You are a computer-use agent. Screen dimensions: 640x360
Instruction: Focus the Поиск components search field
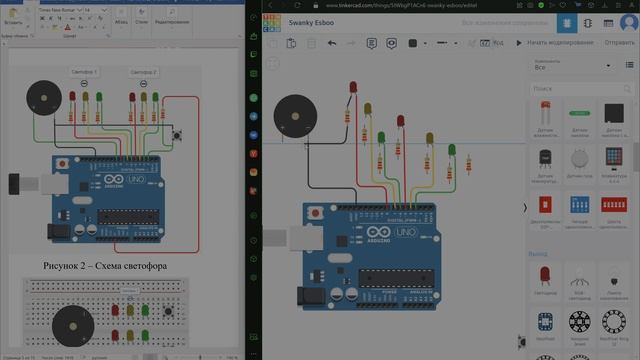click(x=581, y=89)
